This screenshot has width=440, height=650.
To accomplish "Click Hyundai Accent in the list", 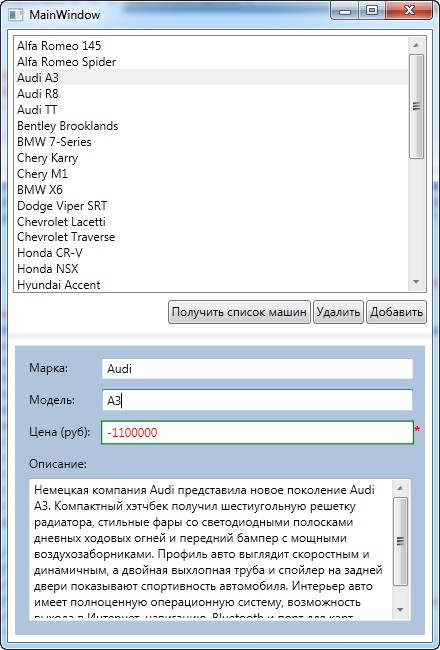I will click(x=211, y=284).
